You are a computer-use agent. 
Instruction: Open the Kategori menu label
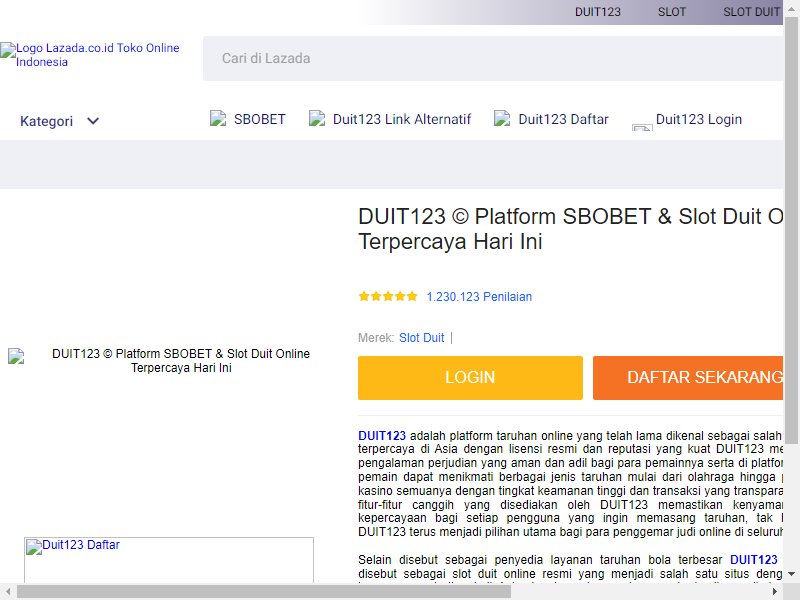[x=46, y=121]
